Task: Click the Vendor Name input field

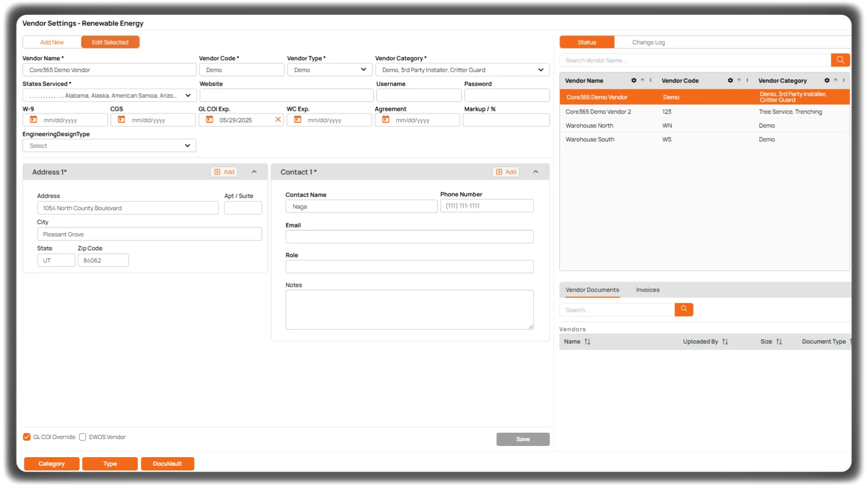Action: (x=109, y=70)
